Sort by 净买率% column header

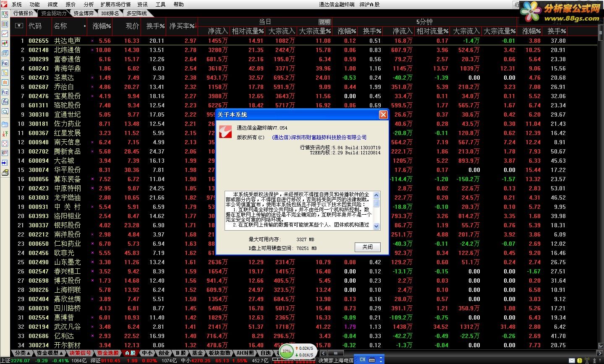click(182, 26)
